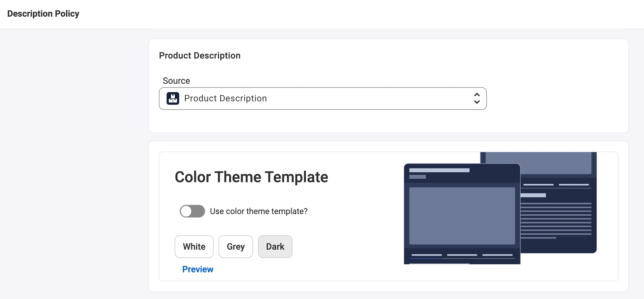644x299 pixels.
Task: Click the Color Theme Template heading
Action: coord(251,177)
